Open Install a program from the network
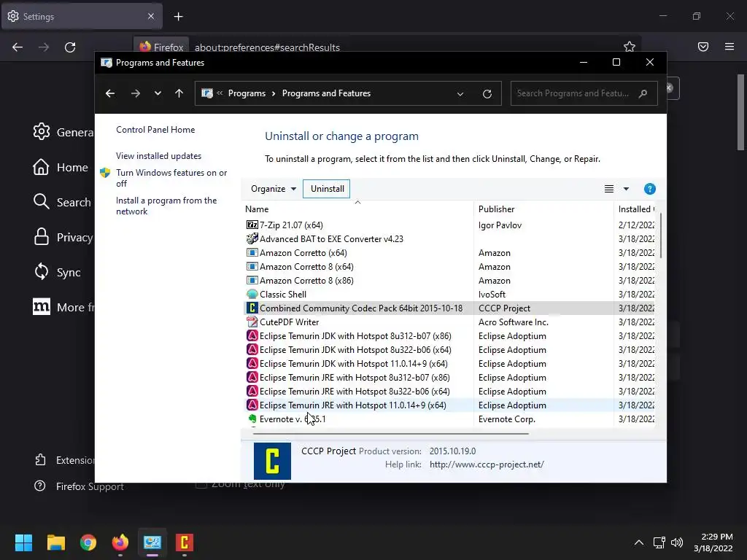 click(166, 206)
